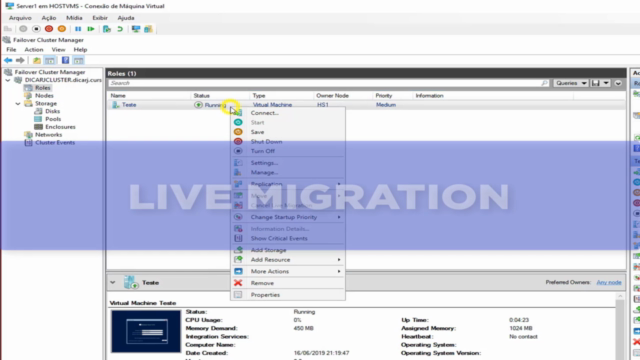Click the red X Remove icon
This screenshot has width=640, height=360.
coord(238,283)
